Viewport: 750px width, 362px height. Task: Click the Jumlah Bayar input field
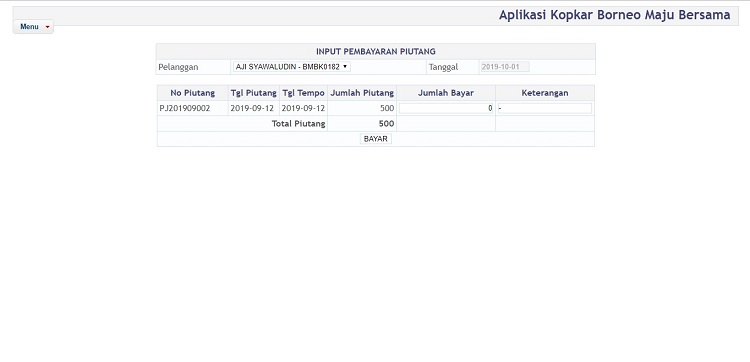point(446,109)
